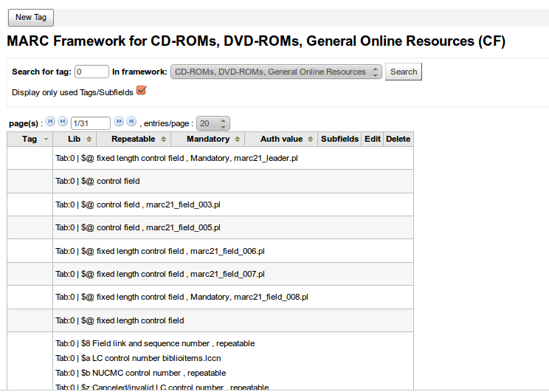Go to previous page of results
Viewport: 549px width, 392px height.
(63, 121)
